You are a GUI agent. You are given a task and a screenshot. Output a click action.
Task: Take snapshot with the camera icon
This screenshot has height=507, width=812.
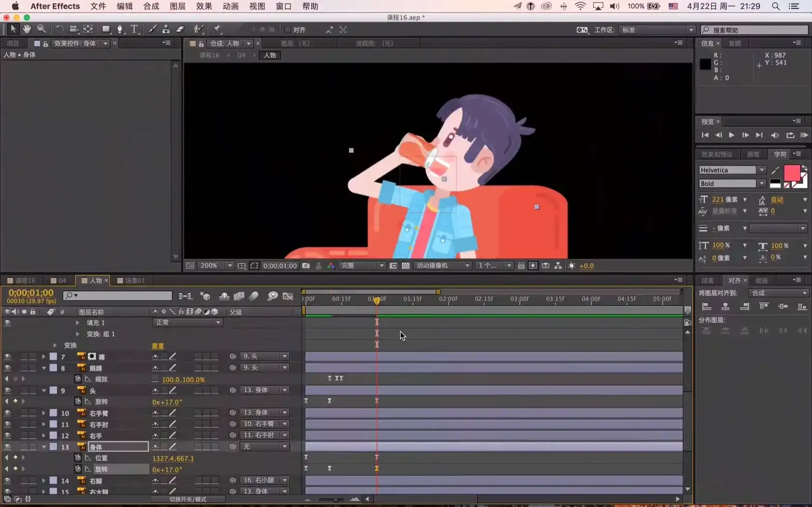click(x=306, y=266)
